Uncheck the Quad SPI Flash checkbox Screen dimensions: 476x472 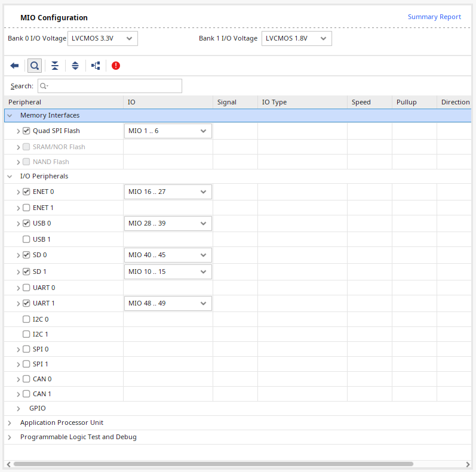[26, 131]
